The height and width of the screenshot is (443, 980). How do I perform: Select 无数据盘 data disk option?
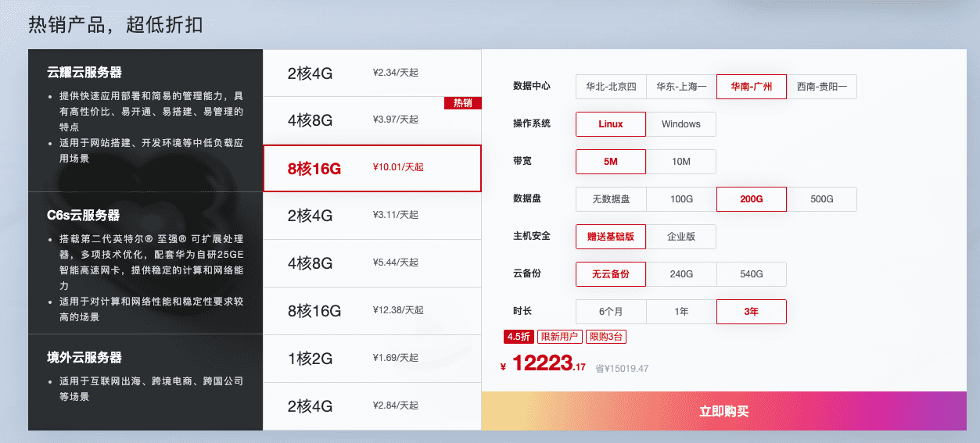[611, 199]
